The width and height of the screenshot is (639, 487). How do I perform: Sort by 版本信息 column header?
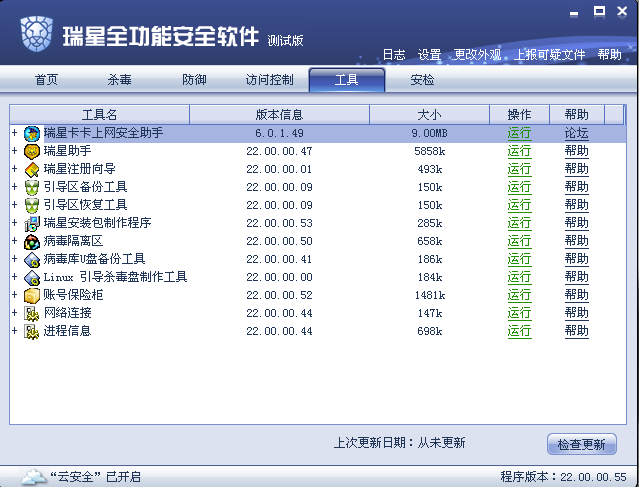[279, 115]
